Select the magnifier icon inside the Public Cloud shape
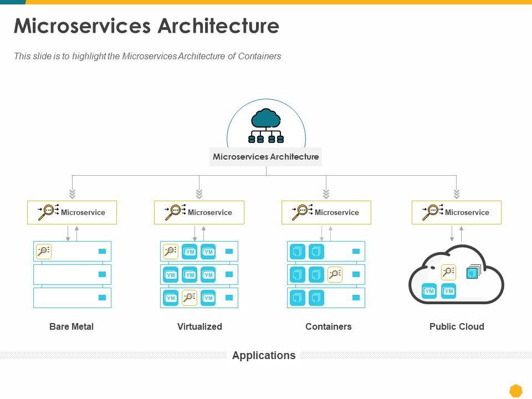532x399 pixels. click(x=448, y=272)
